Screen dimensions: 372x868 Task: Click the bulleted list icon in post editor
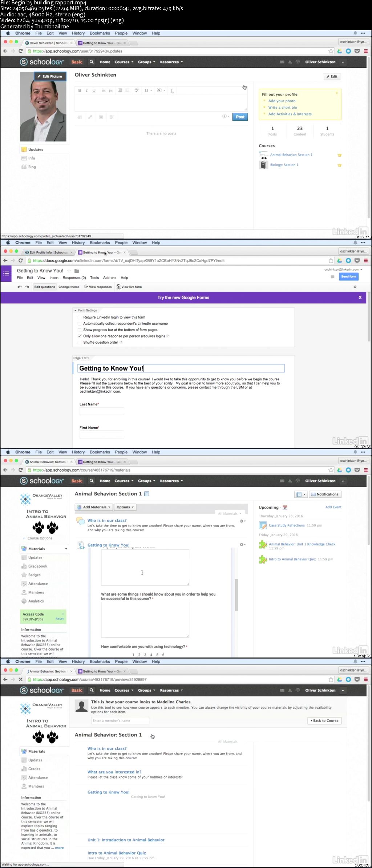tap(104, 90)
